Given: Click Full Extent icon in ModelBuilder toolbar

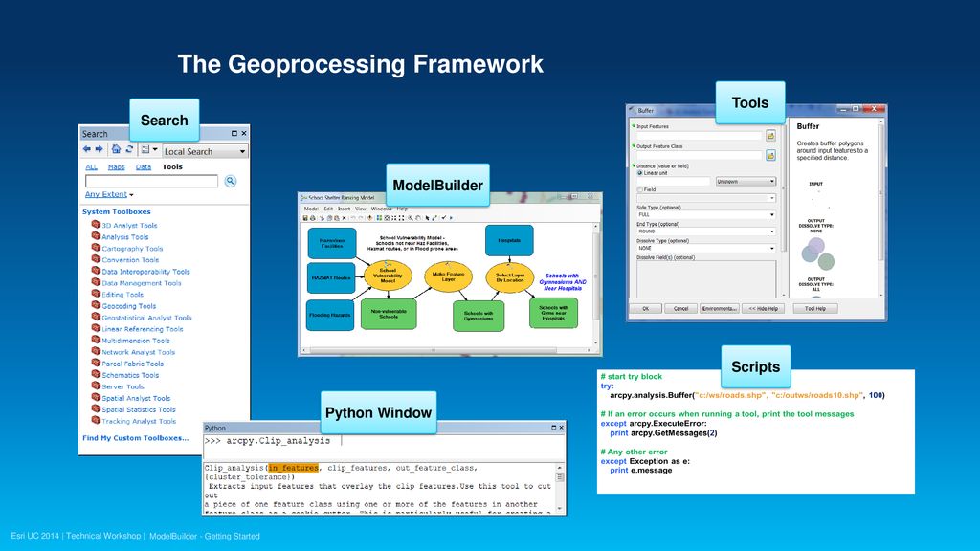Looking at the screenshot, I should coord(387,218).
